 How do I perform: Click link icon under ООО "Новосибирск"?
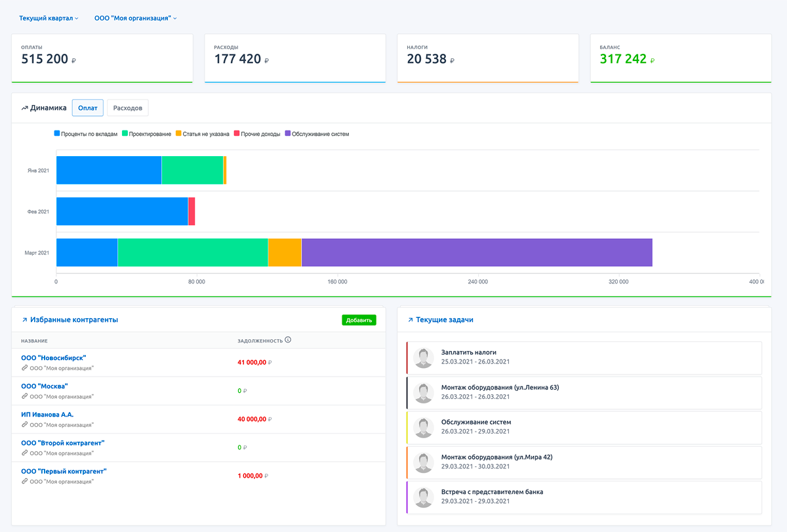point(25,368)
